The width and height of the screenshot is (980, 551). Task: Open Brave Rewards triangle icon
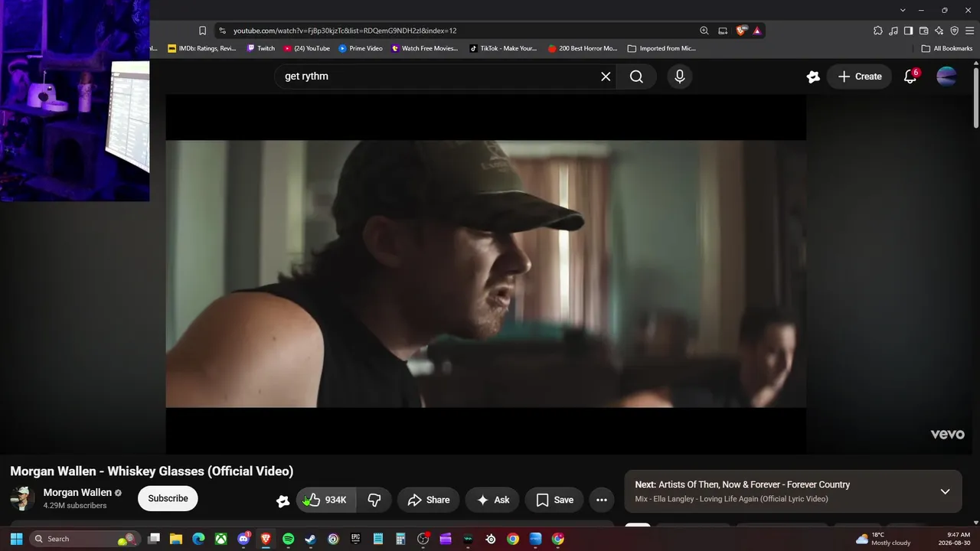click(x=756, y=31)
